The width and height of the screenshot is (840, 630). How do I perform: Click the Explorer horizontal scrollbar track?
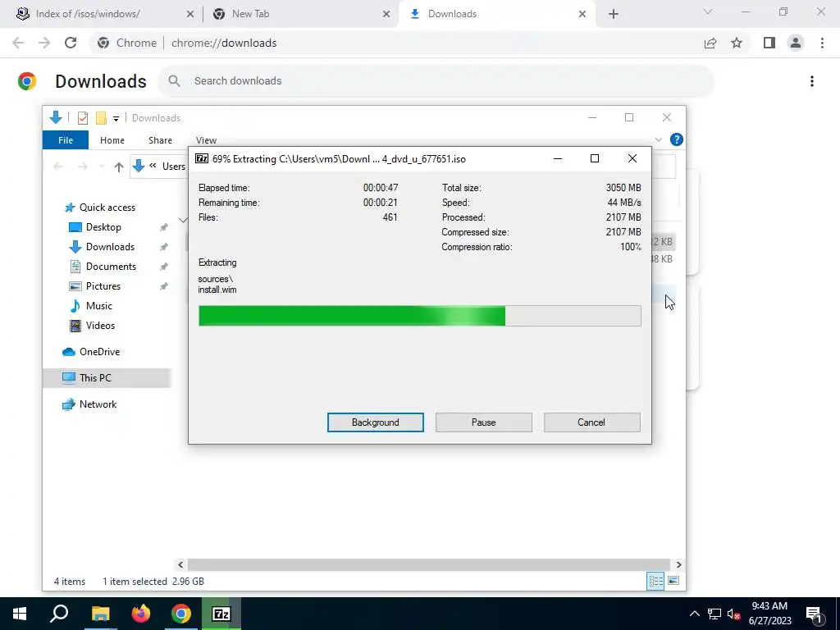coord(428,564)
